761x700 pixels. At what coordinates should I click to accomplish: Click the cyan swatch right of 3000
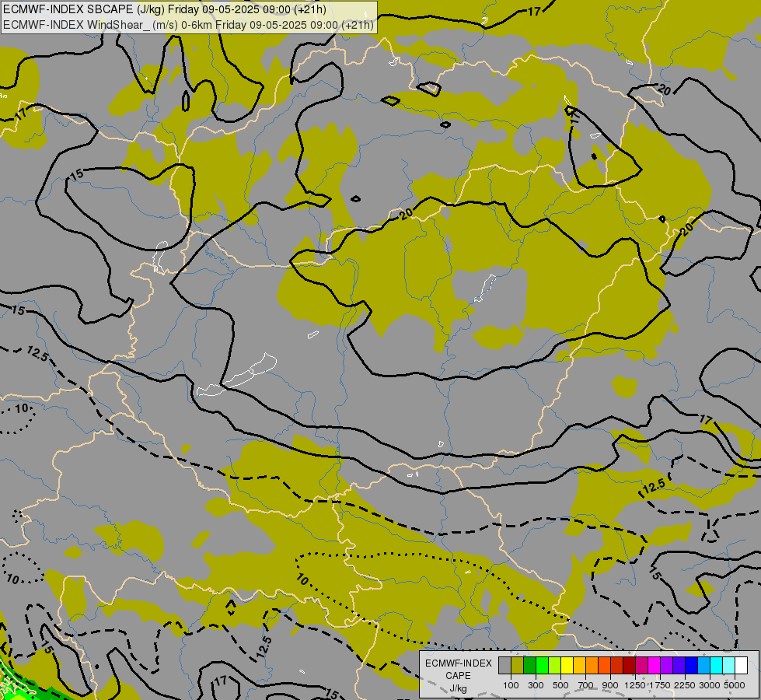pyautogui.click(x=717, y=665)
